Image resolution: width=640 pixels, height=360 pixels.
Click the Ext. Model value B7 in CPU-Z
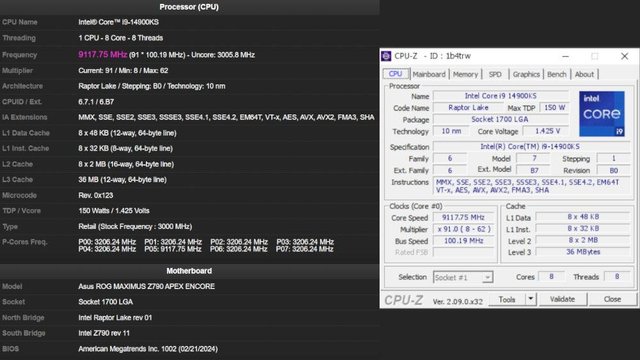[x=534, y=170]
